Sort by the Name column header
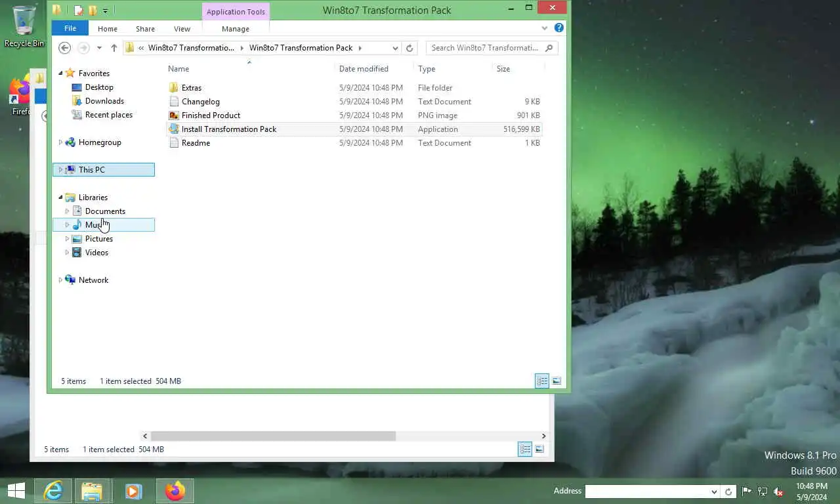This screenshot has height=504, width=840. pyautogui.click(x=249, y=69)
